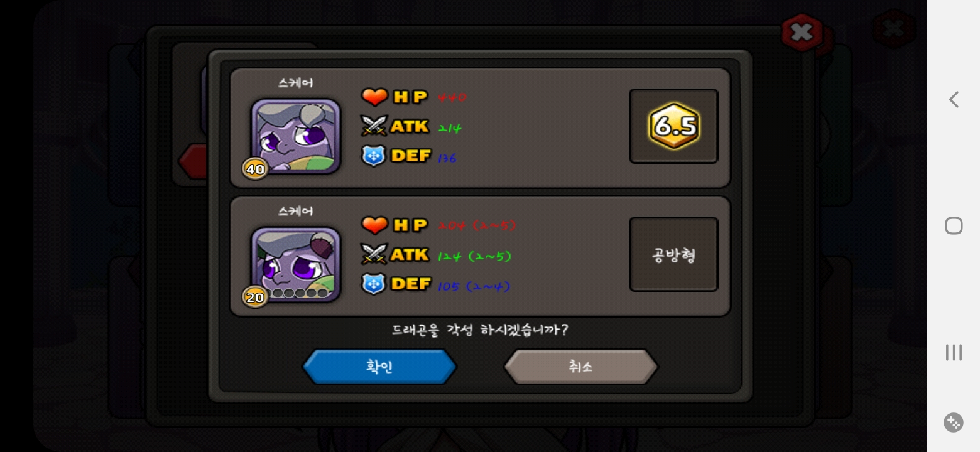The width and height of the screenshot is (980, 452).
Task: Confirm awakening with the blue 확인 button
Action: click(379, 367)
